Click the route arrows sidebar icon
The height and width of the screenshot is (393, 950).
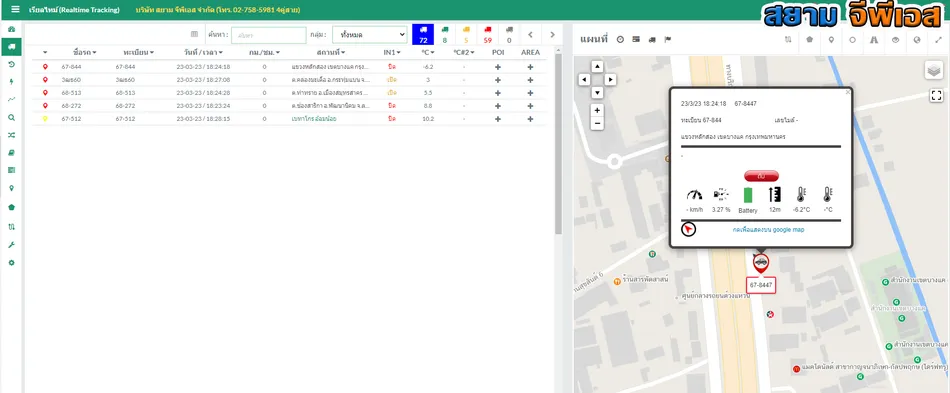11,226
